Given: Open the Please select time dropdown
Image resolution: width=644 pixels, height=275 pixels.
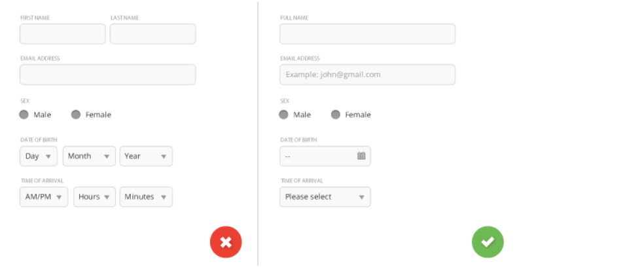Looking at the screenshot, I should coord(325,197).
